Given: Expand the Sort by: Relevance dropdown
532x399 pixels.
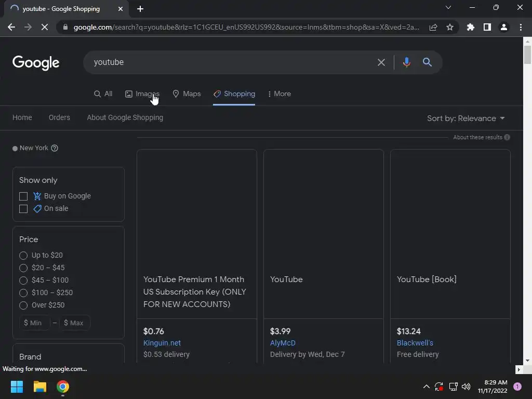Looking at the screenshot, I should [x=466, y=118].
